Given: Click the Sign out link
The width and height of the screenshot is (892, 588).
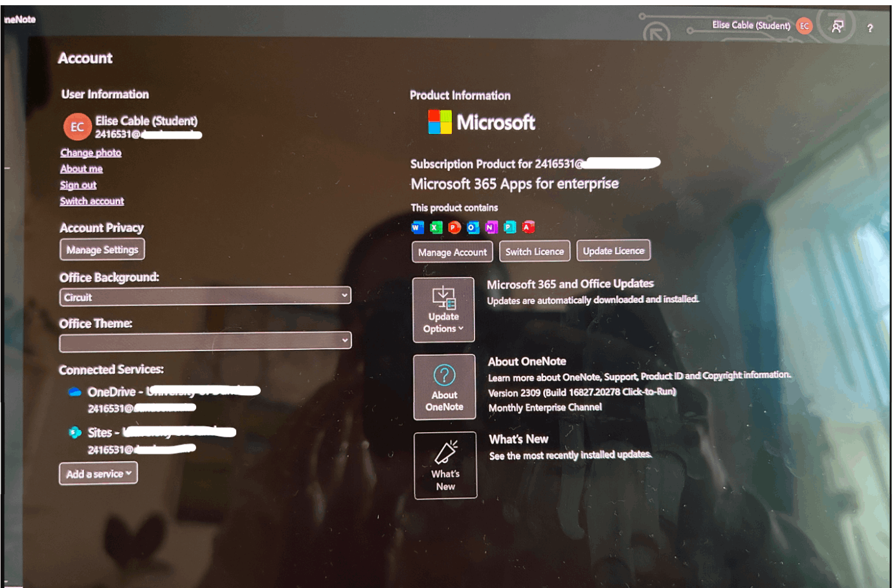Looking at the screenshot, I should 78,185.
